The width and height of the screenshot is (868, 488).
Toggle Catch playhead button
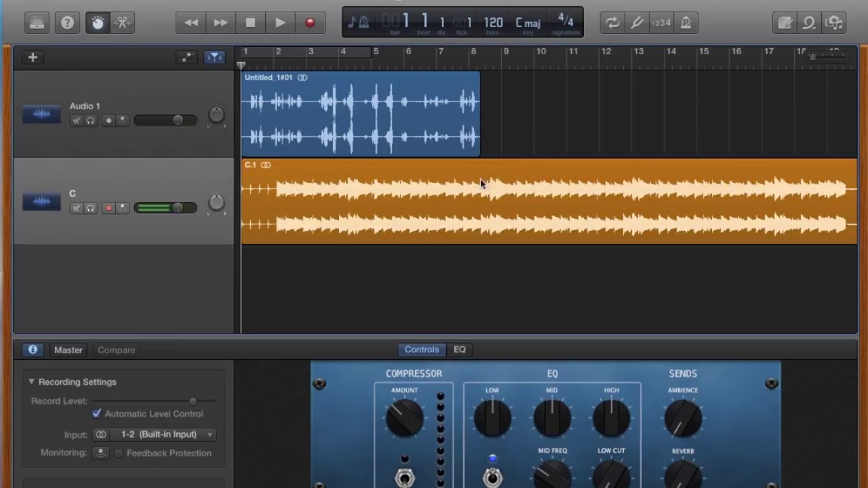(x=214, y=58)
